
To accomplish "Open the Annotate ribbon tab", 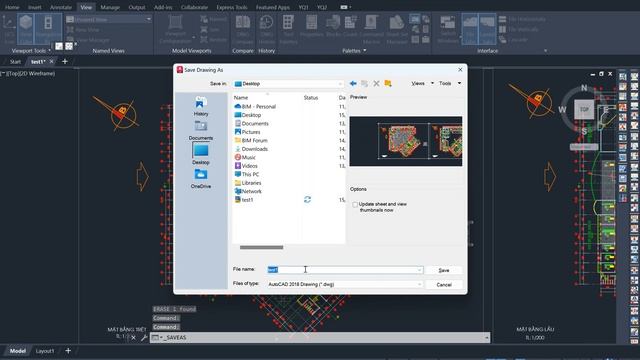I will [61, 7].
